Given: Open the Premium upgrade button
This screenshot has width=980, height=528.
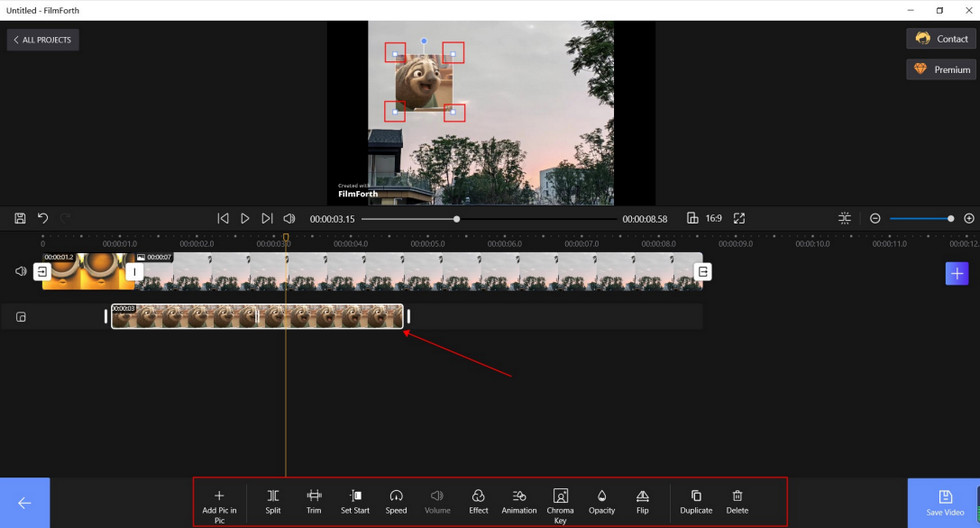Looking at the screenshot, I should [x=941, y=69].
